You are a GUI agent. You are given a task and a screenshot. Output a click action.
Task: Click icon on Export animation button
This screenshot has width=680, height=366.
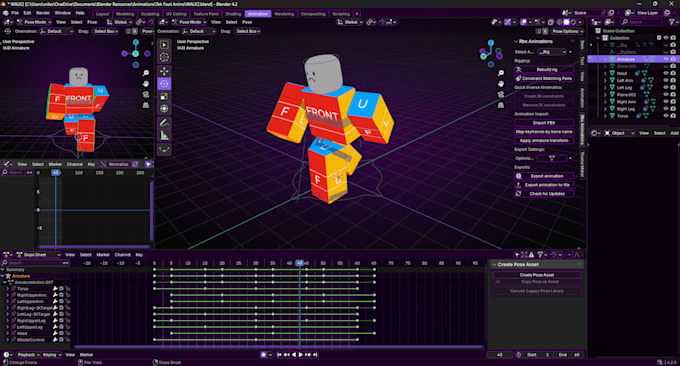[x=518, y=176]
